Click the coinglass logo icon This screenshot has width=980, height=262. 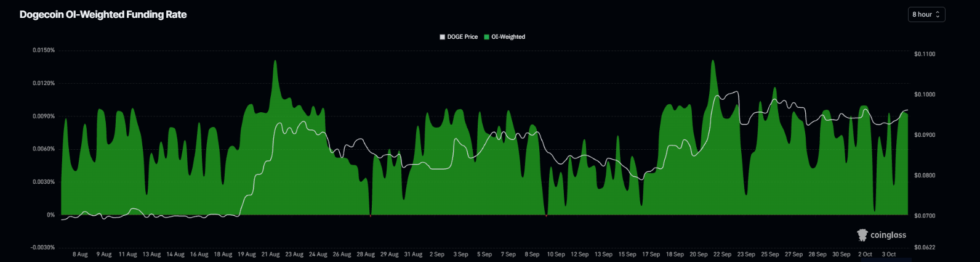pos(862,235)
